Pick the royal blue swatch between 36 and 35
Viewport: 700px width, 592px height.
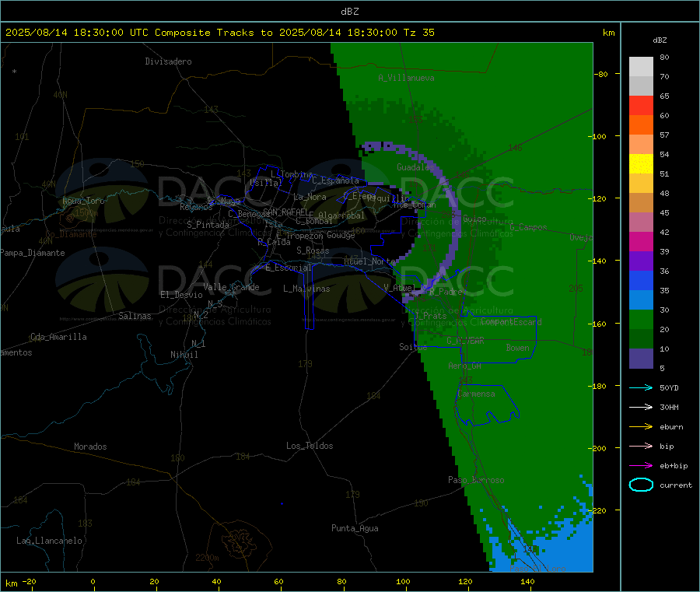click(x=641, y=280)
